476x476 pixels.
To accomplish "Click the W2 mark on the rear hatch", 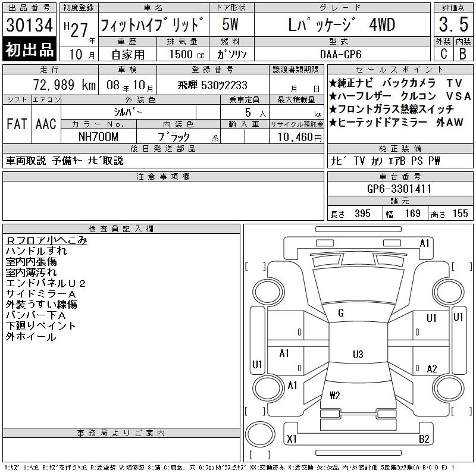I will [x=334, y=395].
